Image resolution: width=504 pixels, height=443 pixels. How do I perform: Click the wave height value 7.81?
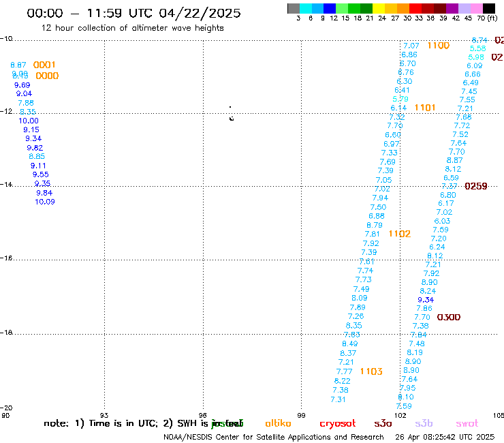(x=373, y=234)
